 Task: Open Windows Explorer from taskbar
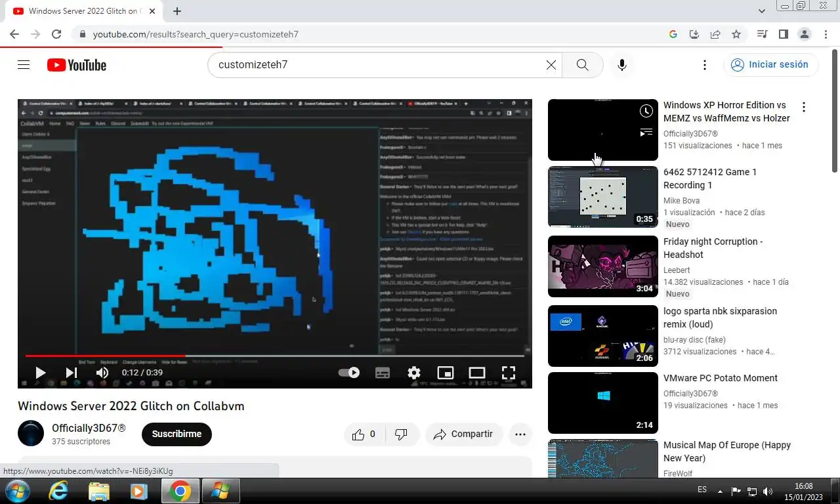point(99,491)
